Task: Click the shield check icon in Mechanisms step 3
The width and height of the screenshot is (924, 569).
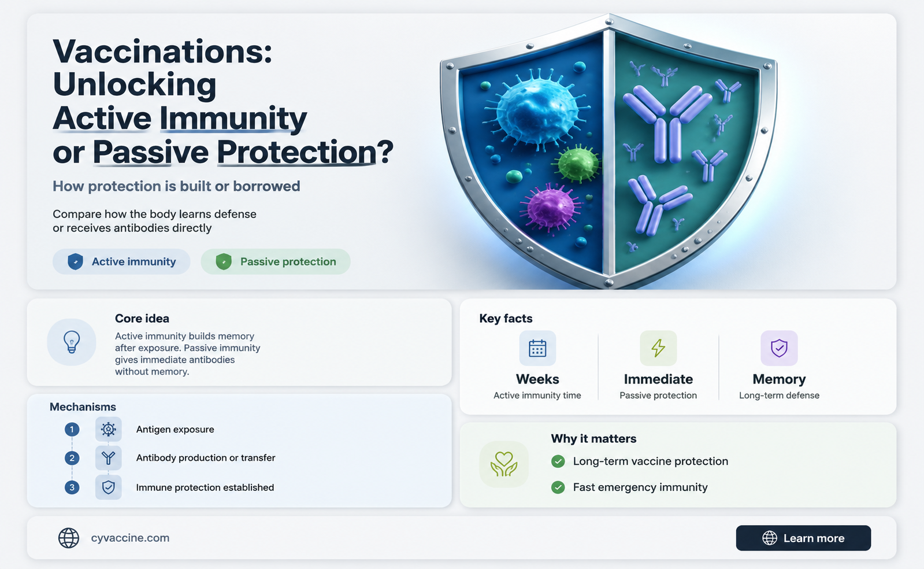Action: point(109,487)
